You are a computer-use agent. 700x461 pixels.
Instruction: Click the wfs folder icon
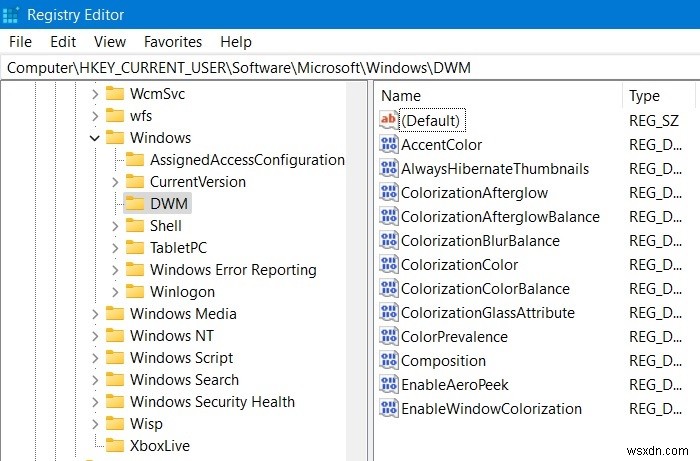tap(115, 116)
